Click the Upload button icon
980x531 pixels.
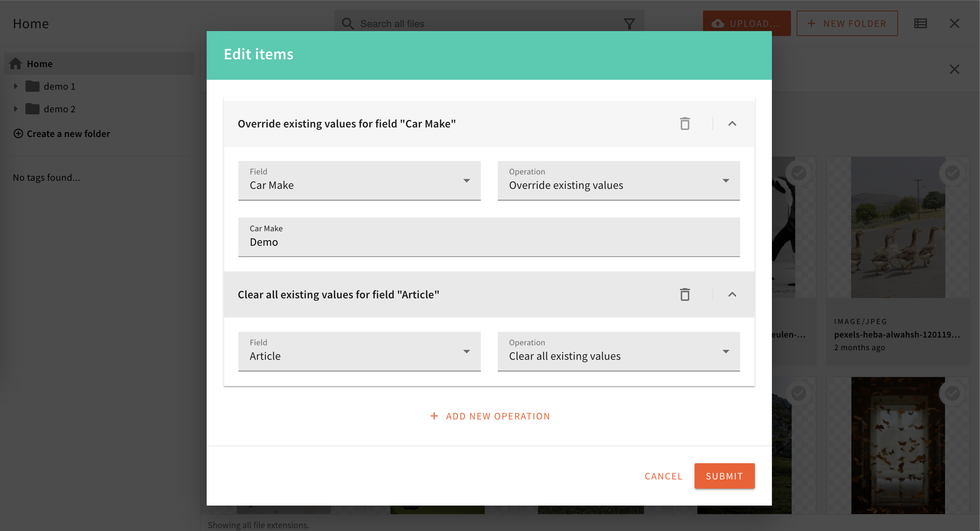click(718, 23)
